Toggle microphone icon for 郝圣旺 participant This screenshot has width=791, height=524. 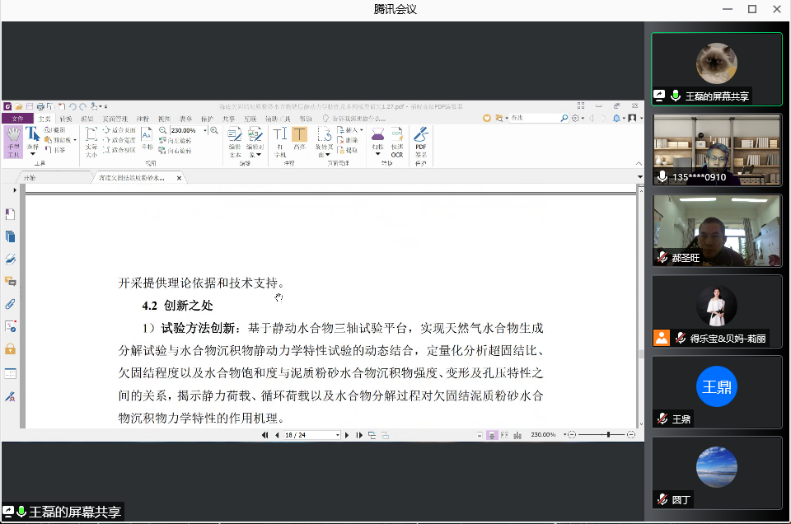click(662, 257)
